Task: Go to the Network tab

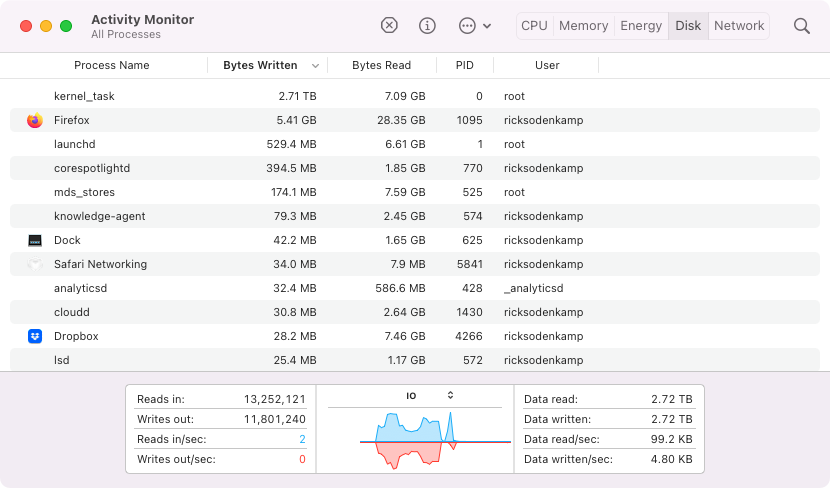Action: coord(739,26)
